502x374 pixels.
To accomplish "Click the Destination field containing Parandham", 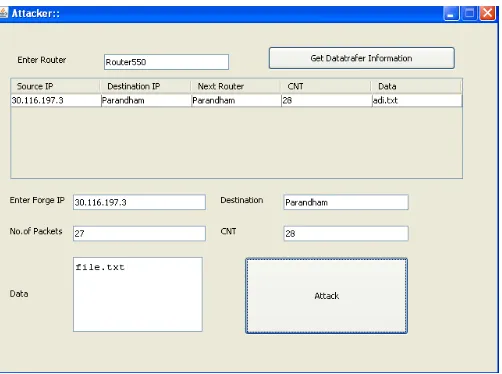I will (x=346, y=202).
